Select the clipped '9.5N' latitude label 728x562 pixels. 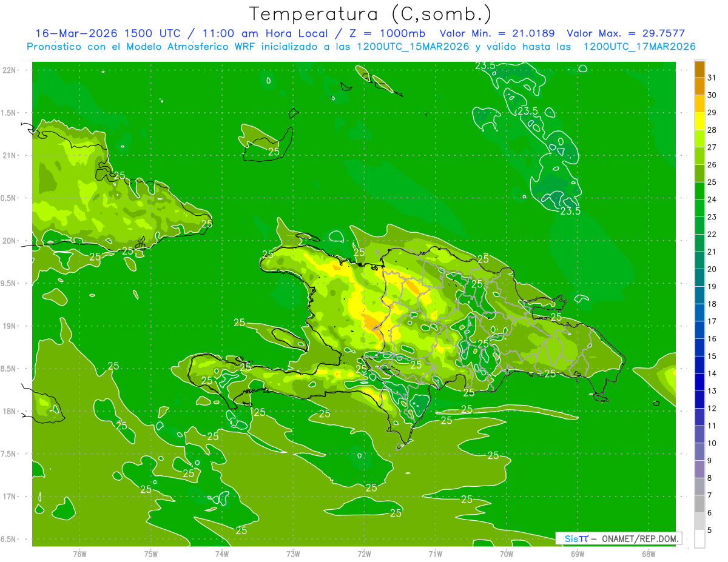[8, 283]
